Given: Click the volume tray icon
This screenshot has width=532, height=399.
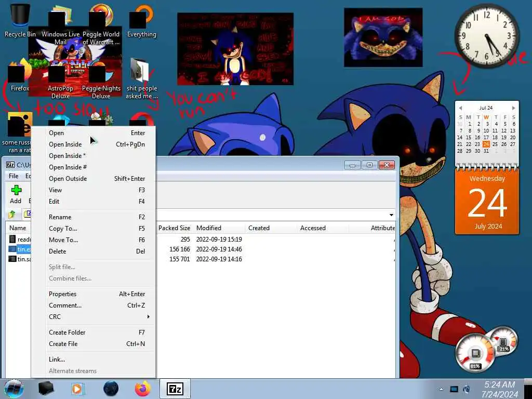Looking at the screenshot, I should click(x=467, y=389).
